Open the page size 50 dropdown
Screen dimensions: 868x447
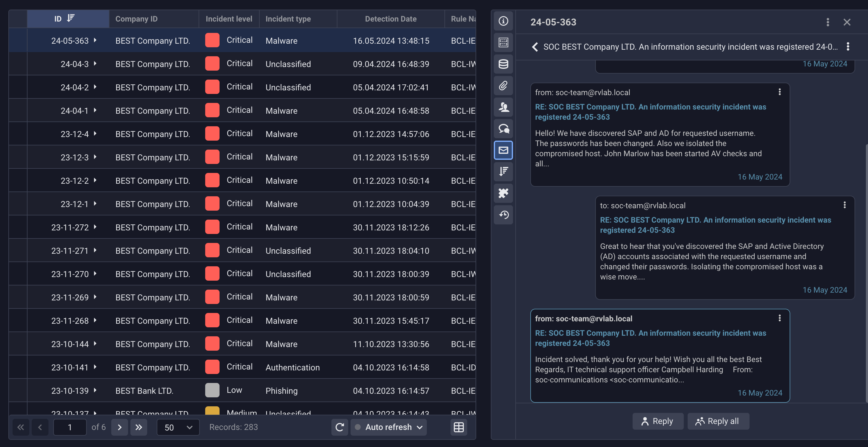coord(178,427)
